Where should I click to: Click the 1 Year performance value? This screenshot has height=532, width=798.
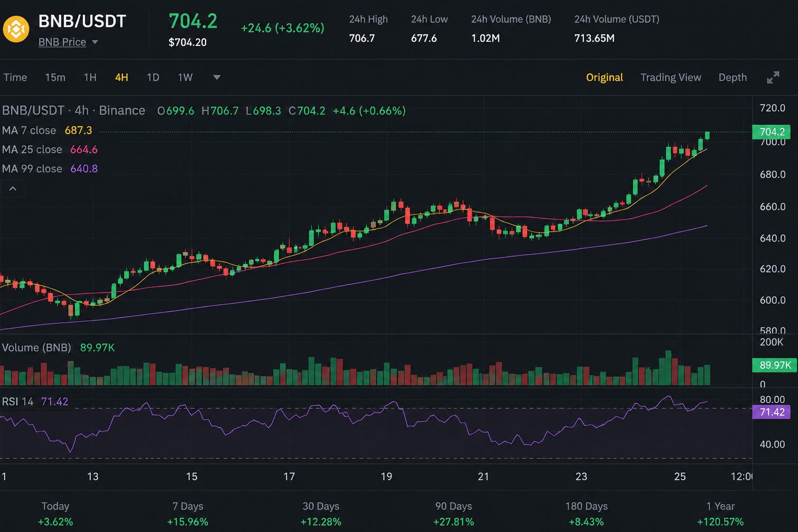(720, 522)
